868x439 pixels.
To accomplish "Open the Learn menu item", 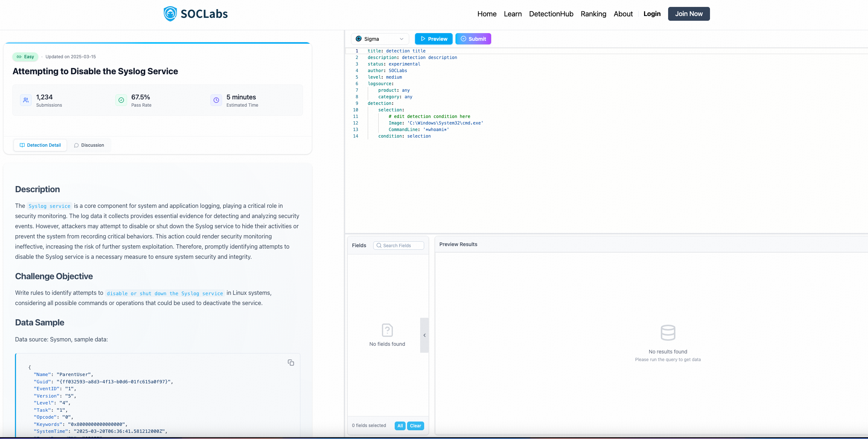I will coord(513,14).
